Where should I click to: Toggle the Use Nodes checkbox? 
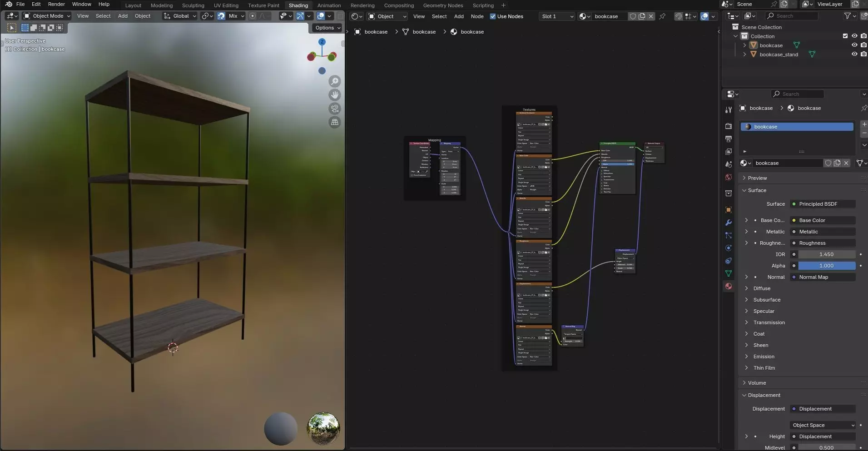pyautogui.click(x=492, y=16)
